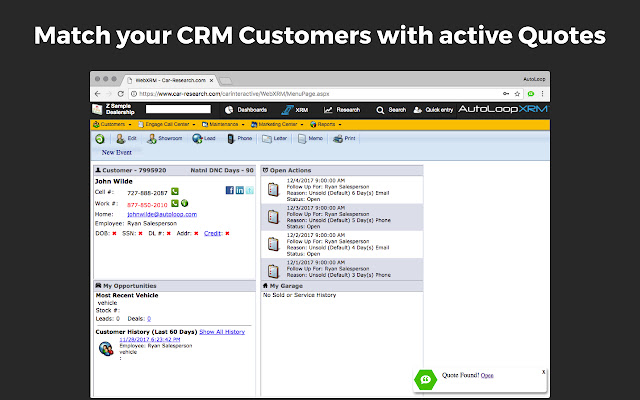Click the cell number 727-888-2087

pos(147,193)
